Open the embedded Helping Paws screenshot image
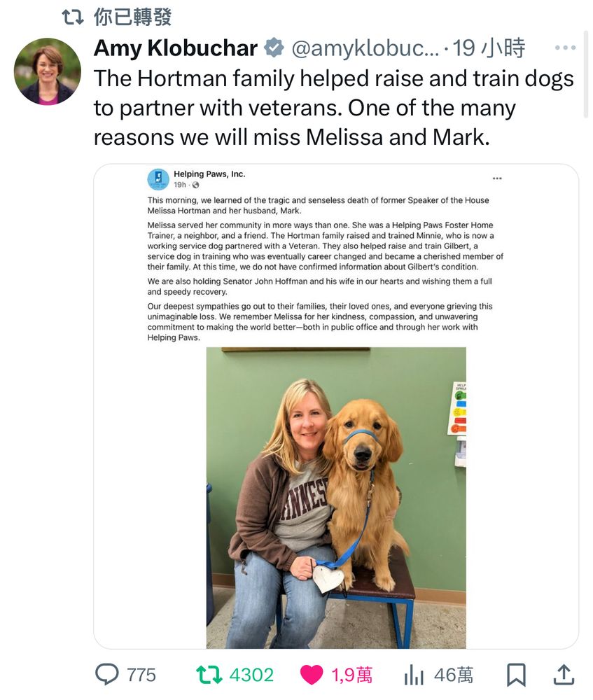Viewport: 593px width, 700px height. (336, 406)
